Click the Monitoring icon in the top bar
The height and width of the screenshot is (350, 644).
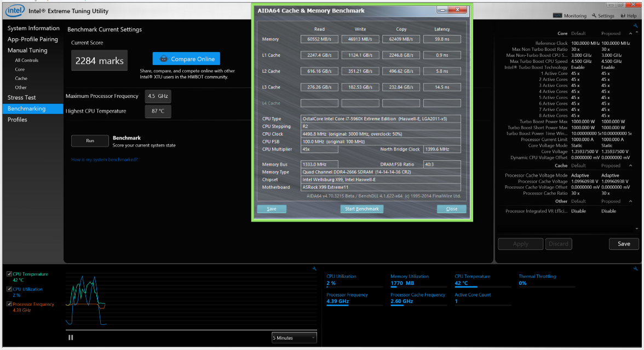pyautogui.click(x=557, y=15)
